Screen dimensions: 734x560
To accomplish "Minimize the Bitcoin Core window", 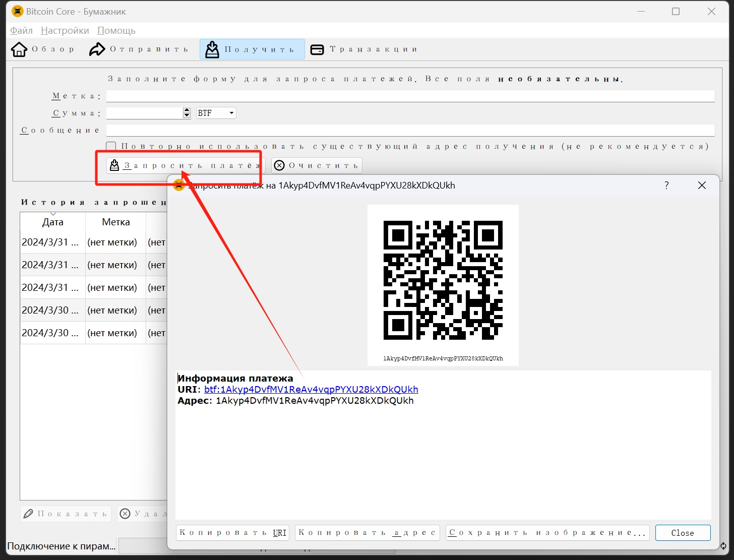I will pyautogui.click(x=641, y=11).
